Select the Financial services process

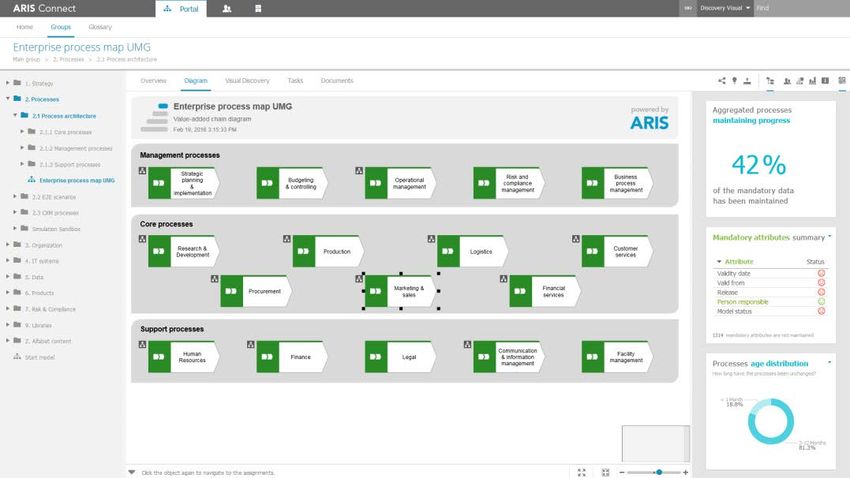(545, 291)
